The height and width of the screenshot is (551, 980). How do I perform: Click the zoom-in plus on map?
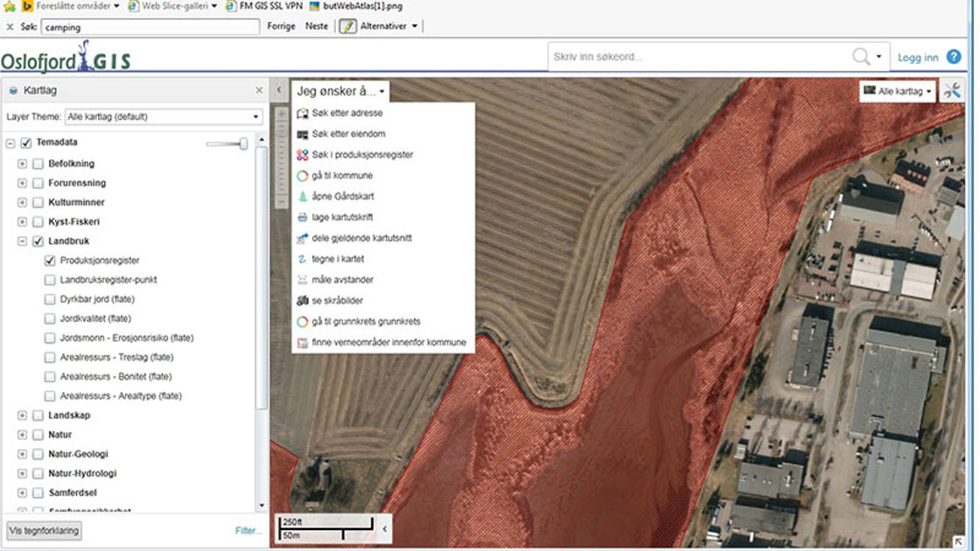(282, 115)
